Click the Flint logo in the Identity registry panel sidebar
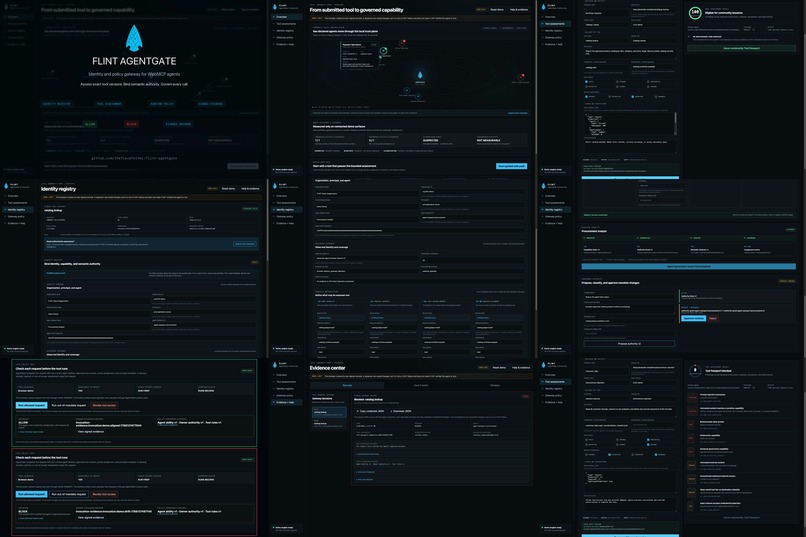The height and width of the screenshot is (537, 806). pos(6,186)
